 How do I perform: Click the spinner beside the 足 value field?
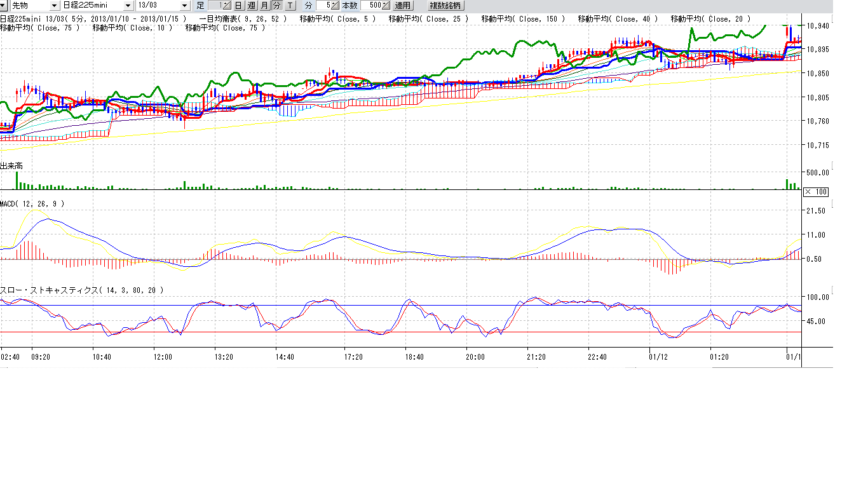click(226, 6)
